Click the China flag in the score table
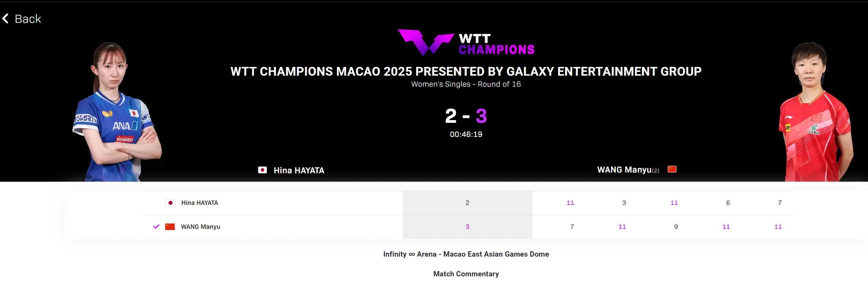The image size is (868, 287). [x=170, y=227]
